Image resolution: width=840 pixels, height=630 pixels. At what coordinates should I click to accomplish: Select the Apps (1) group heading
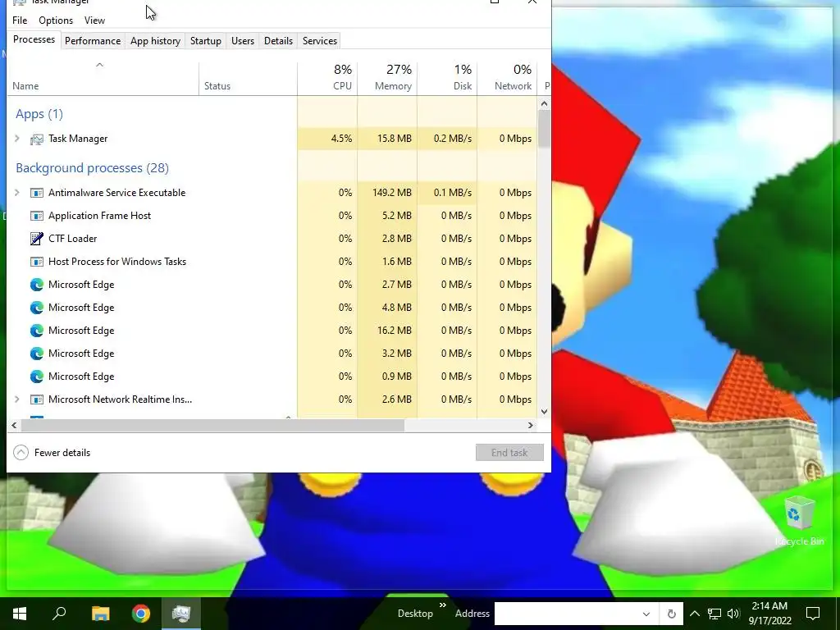[39, 114]
